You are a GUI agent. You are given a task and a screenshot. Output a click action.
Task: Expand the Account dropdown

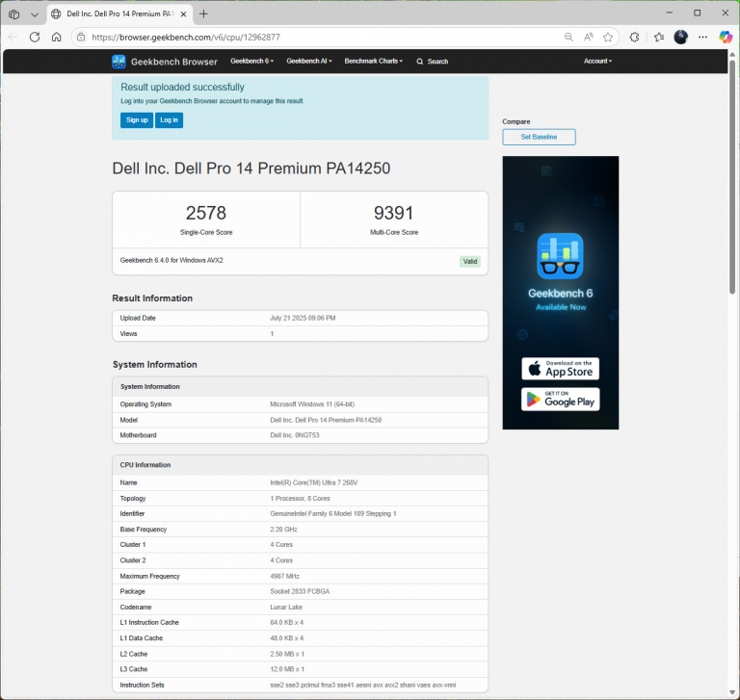click(597, 62)
